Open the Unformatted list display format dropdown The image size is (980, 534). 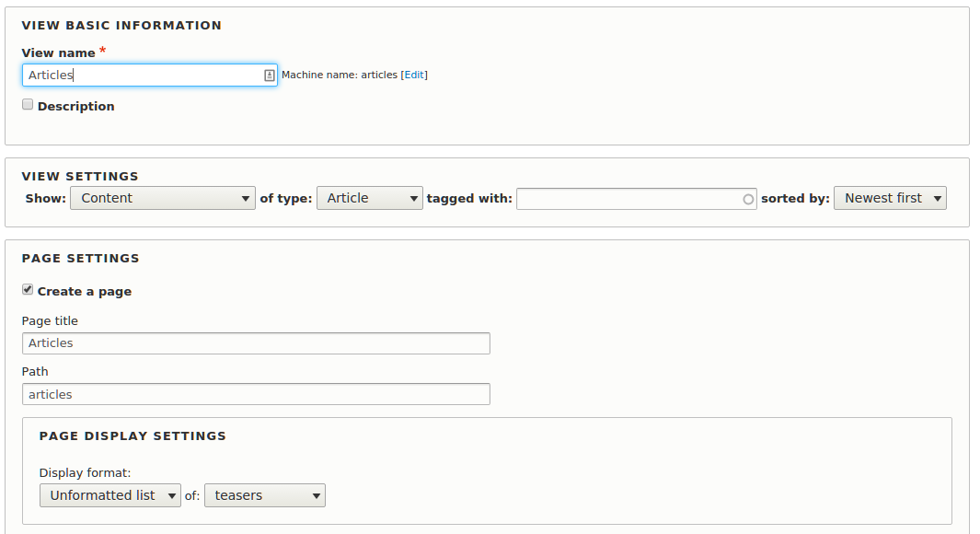(x=110, y=495)
